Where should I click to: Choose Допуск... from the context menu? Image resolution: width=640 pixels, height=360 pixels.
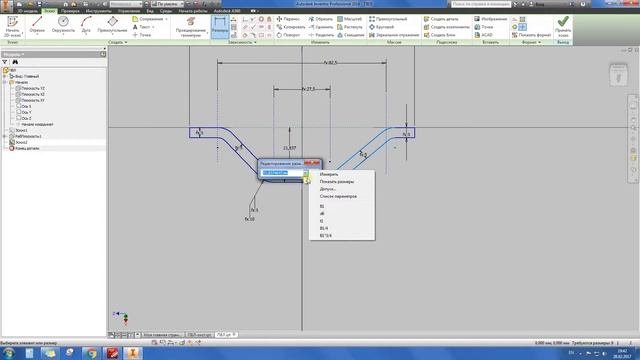[327, 189]
